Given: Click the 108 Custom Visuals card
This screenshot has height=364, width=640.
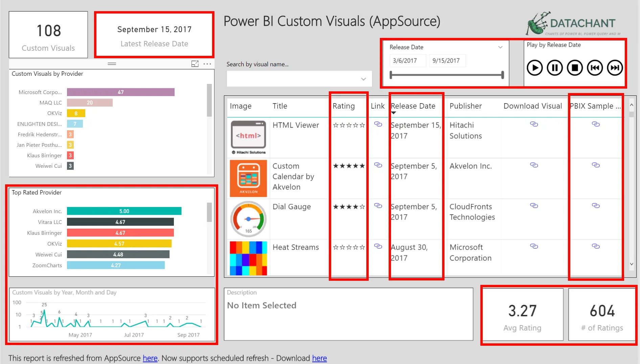Looking at the screenshot, I should (x=48, y=35).
